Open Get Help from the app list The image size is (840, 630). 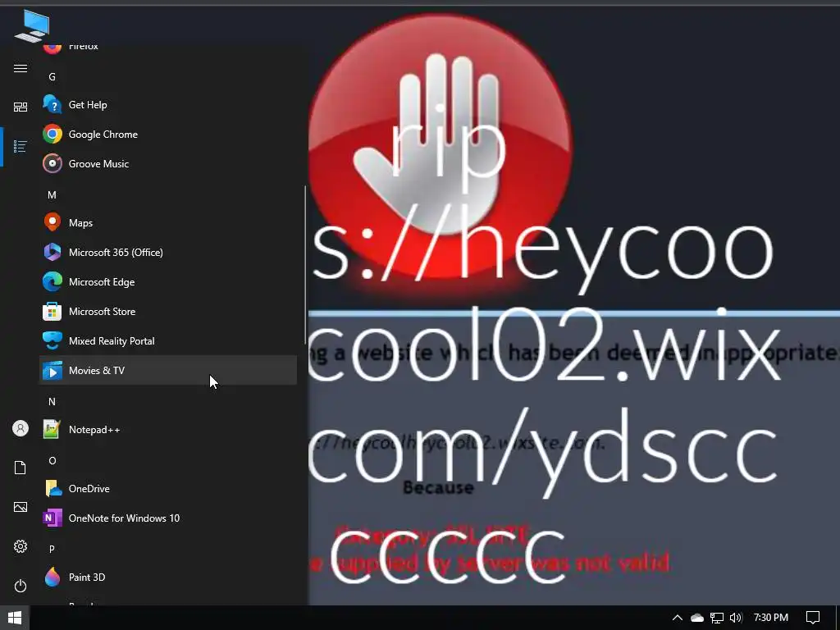click(x=167, y=105)
